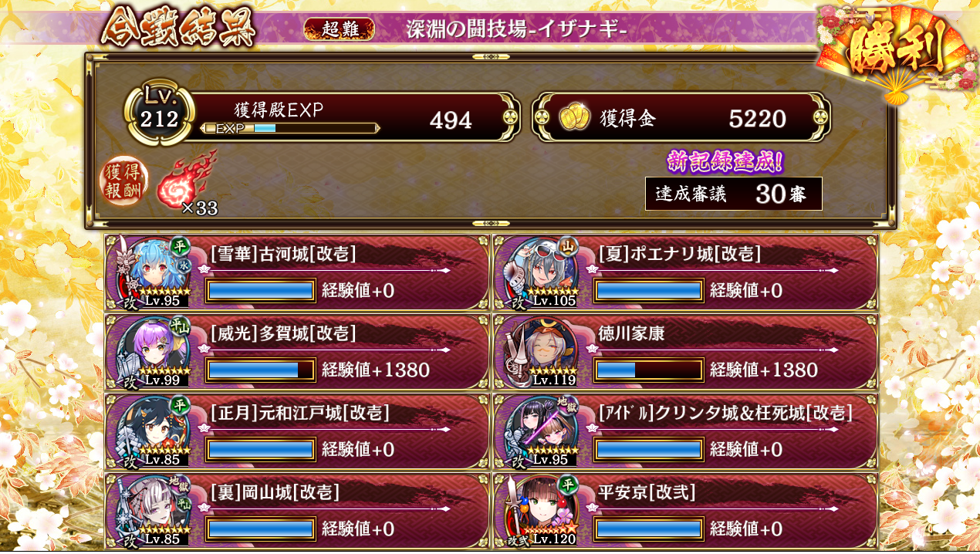Click the gold coin icon beside 獲得金
980x554 pixels.
pos(575,118)
